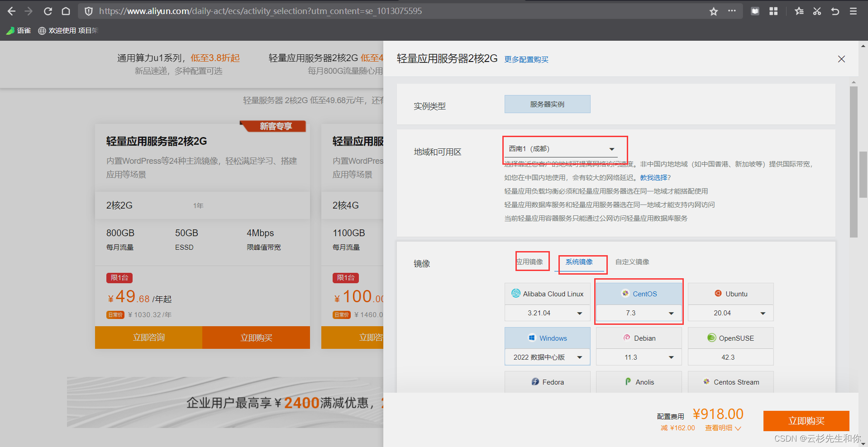Screen dimensions: 868x447
Task: Expand Debian 11.3 version dropdown
Action: [639, 357]
